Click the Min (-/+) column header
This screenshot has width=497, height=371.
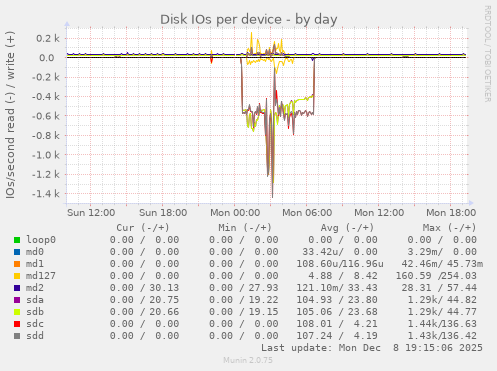pos(245,228)
